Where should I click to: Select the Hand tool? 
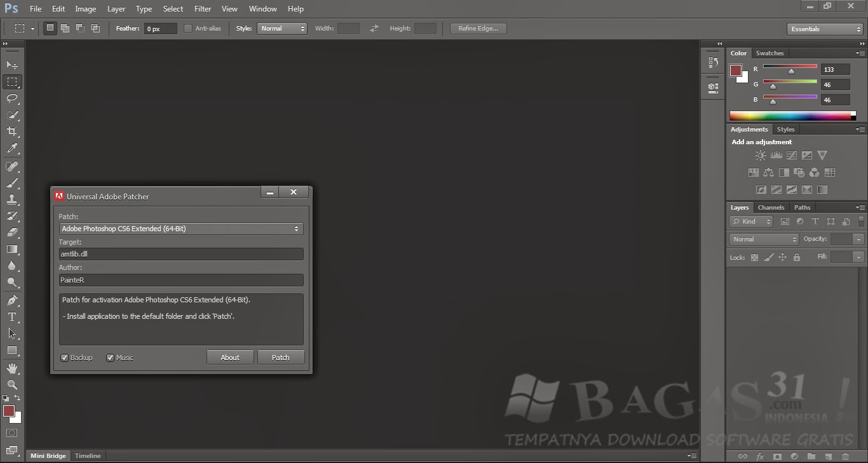[x=12, y=368]
